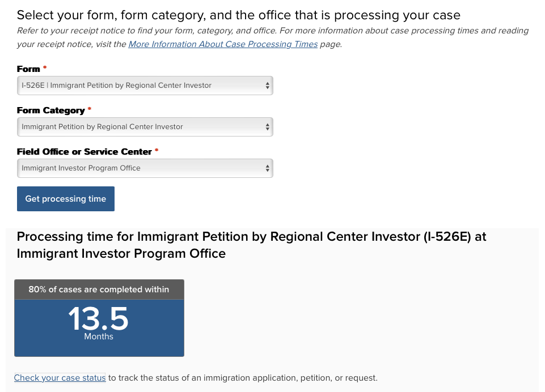Screen dimensions: 545x392
Task: Click the Form Category field label
Action: point(50,110)
